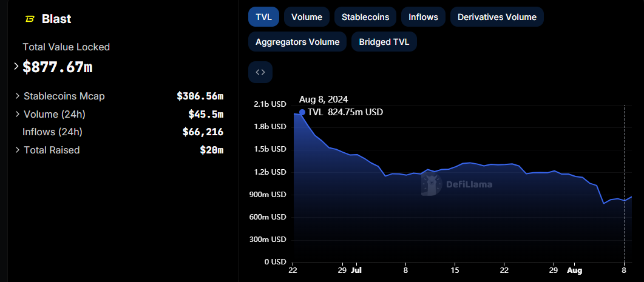
Task: Toggle Aggregators Volume on chart
Action: [297, 42]
